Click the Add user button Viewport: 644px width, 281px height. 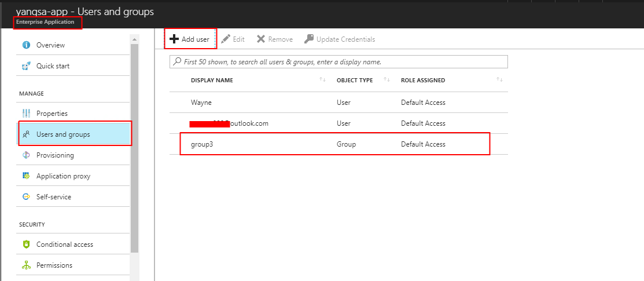190,39
